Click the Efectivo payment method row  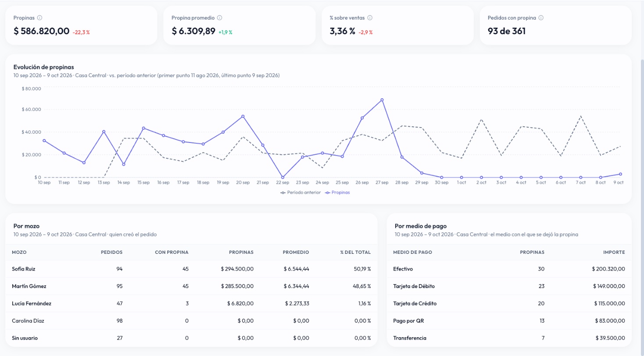click(x=509, y=269)
